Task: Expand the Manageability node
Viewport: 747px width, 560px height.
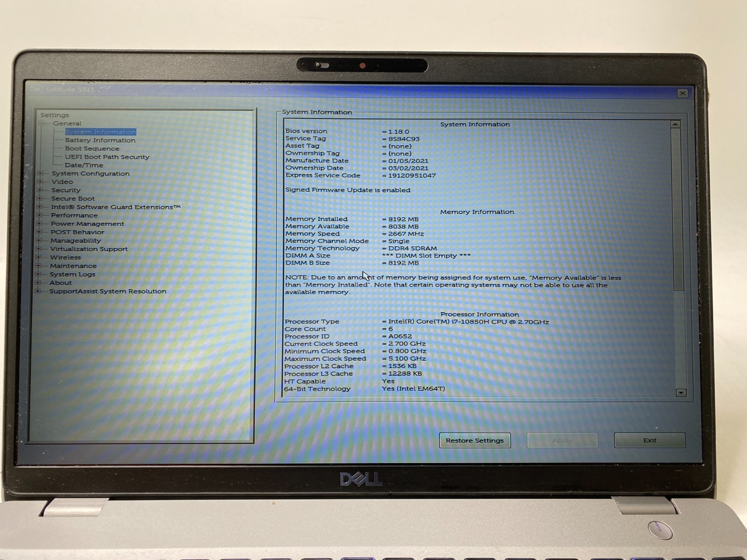Action: click(x=39, y=240)
